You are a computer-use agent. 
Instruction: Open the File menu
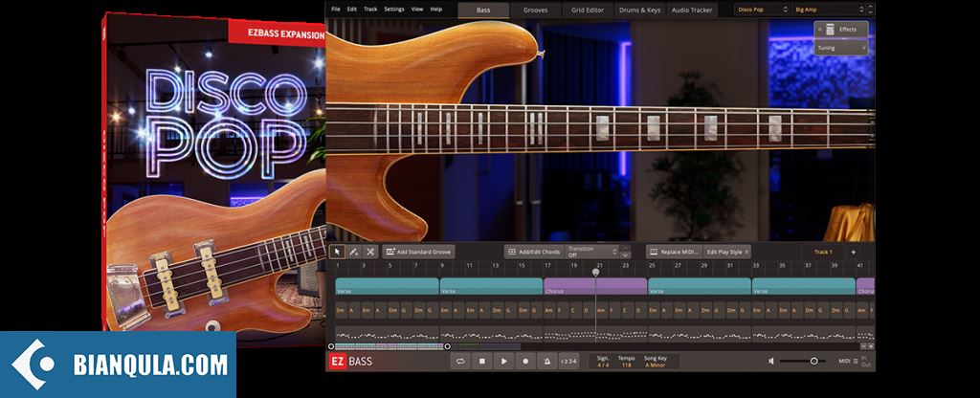336,10
